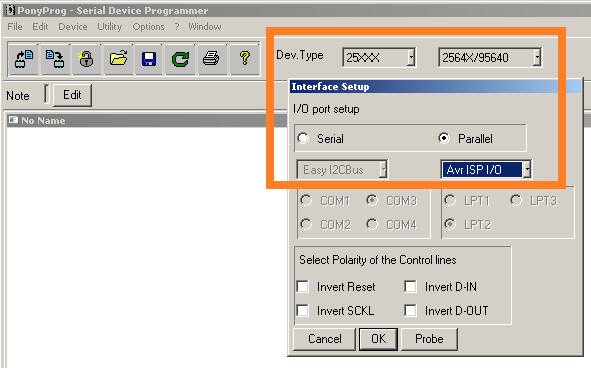Select the COM3 port radio button
This screenshot has width=591, height=368.
click(372, 200)
